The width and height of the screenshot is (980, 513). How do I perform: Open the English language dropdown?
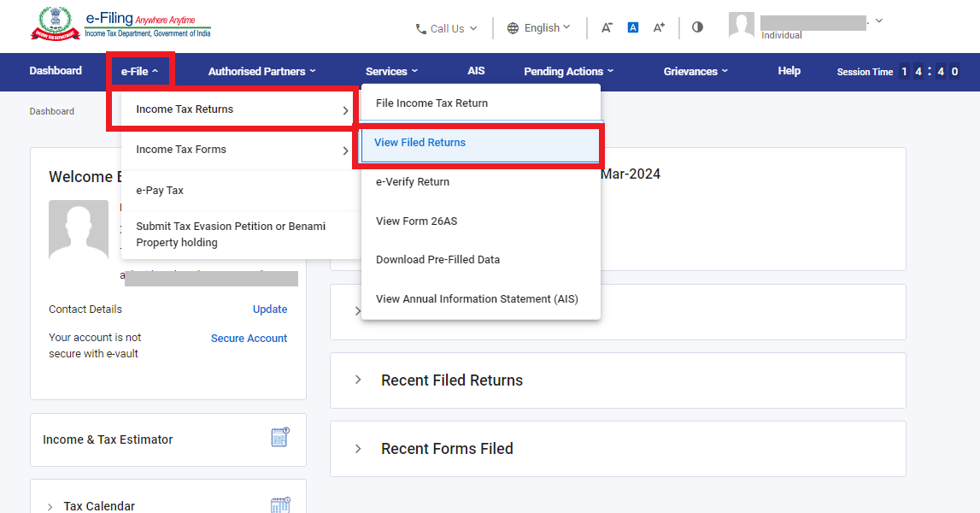[539, 28]
